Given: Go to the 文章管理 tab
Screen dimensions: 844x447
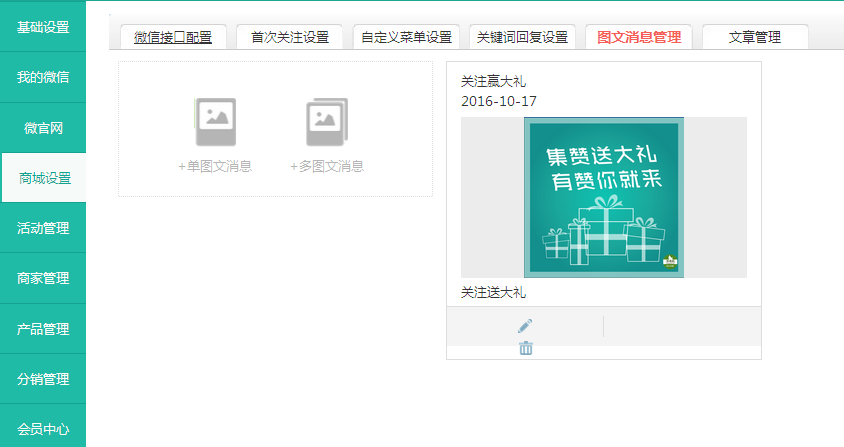Looking at the screenshot, I should (x=755, y=37).
